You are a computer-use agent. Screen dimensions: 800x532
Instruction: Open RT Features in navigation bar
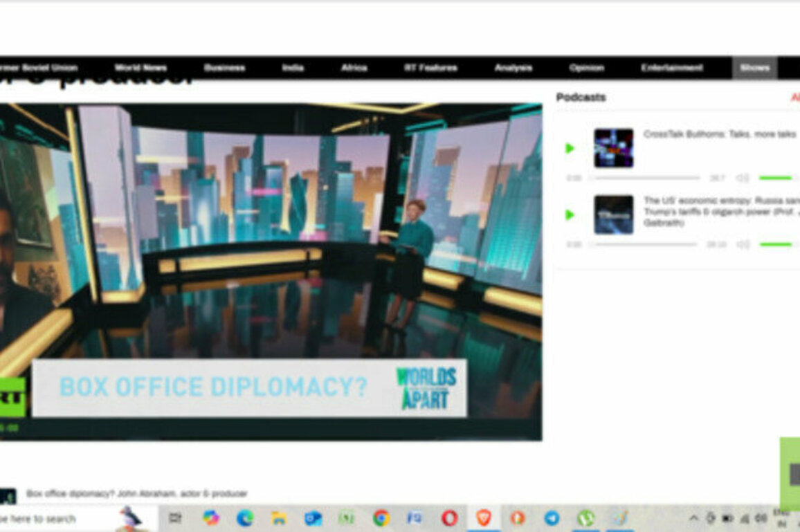pos(430,68)
